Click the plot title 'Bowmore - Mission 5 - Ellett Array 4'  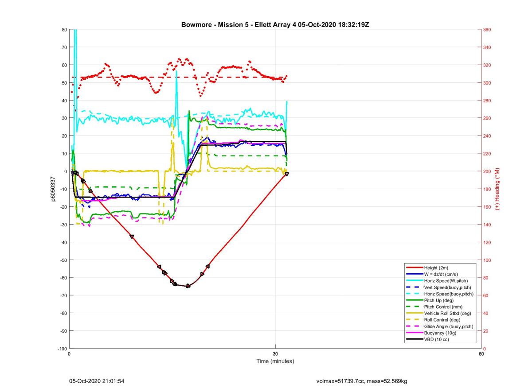click(239, 24)
